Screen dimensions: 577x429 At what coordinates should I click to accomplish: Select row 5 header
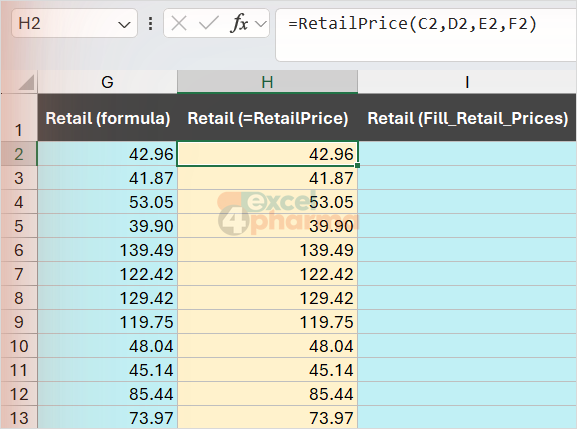(19, 226)
